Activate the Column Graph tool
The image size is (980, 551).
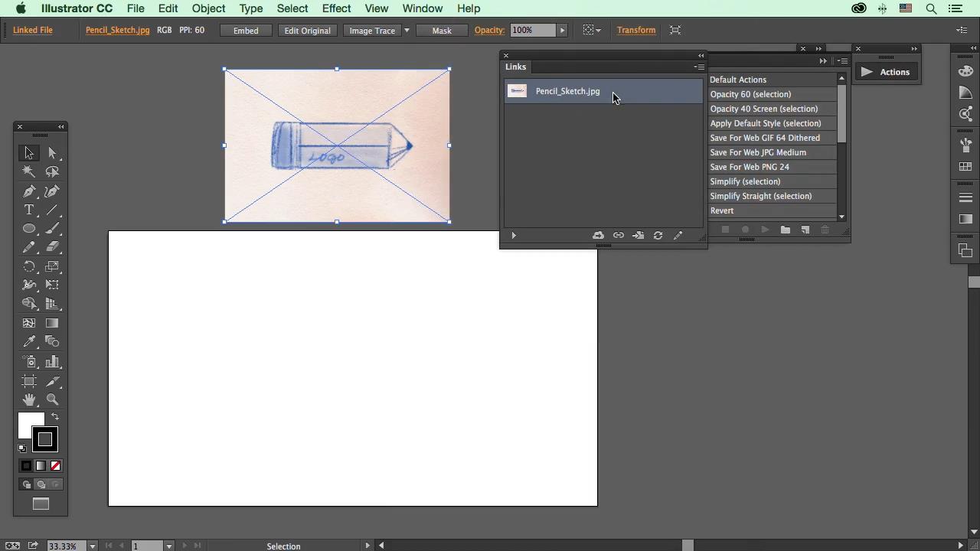pos(52,361)
